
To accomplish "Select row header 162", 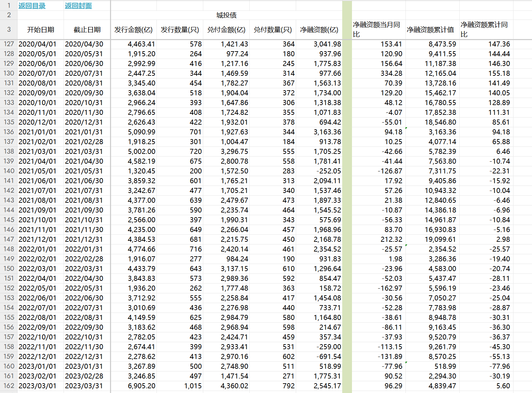I will 9,386.
